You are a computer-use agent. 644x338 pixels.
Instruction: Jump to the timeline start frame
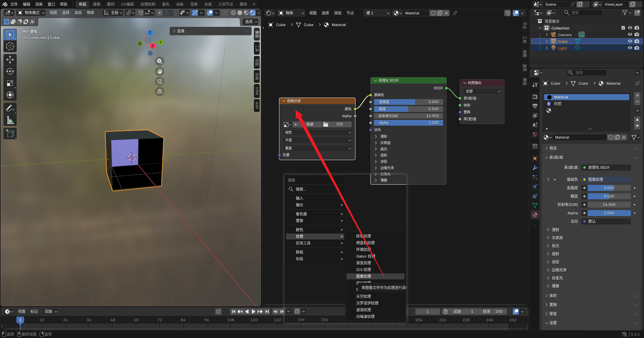[233, 312]
